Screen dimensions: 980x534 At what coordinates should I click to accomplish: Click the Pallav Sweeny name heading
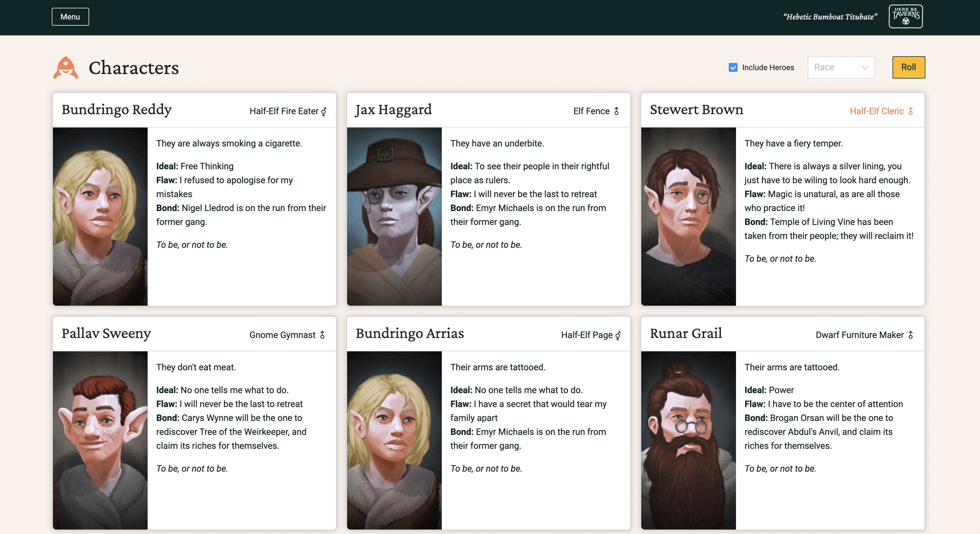tap(106, 333)
